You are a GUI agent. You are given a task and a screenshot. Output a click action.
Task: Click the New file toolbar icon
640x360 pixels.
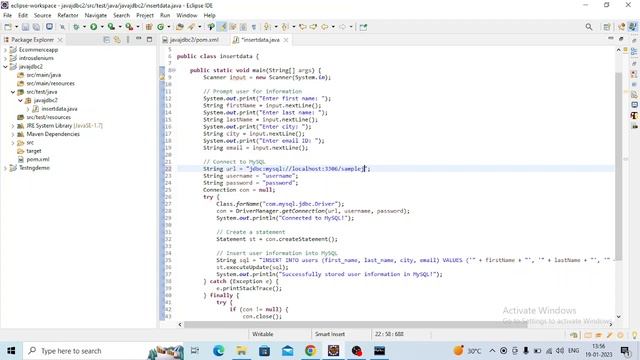pyautogui.click(x=8, y=27)
